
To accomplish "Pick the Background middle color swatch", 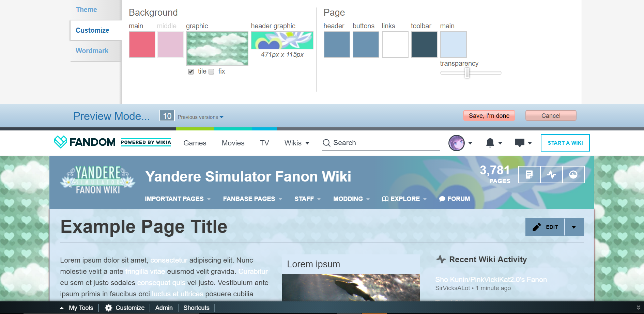I will pyautogui.click(x=170, y=45).
